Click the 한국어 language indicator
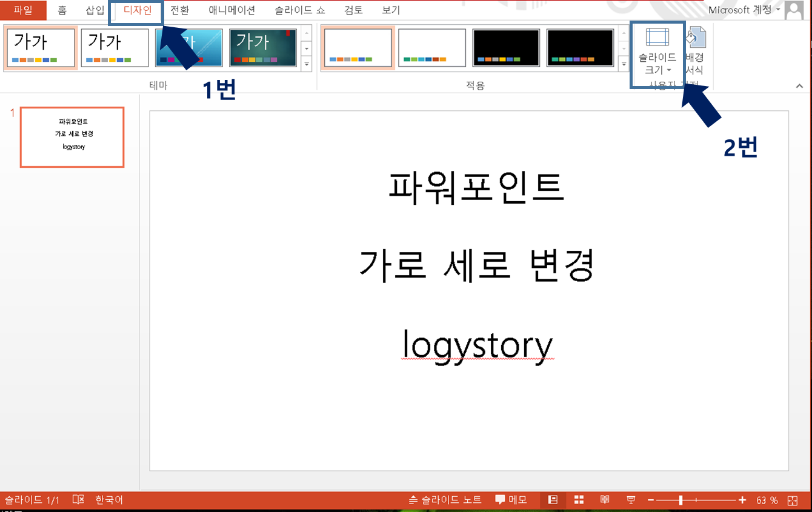The width and height of the screenshot is (812, 512). 109,500
